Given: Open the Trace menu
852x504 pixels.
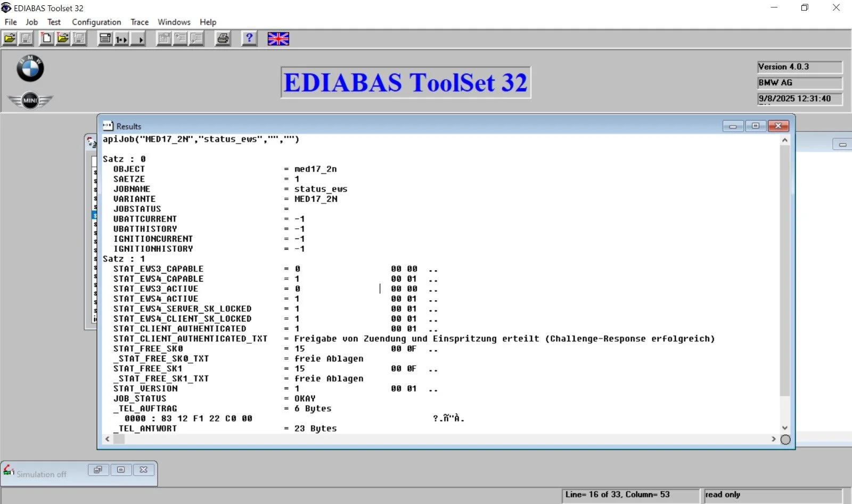Looking at the screenshot, I should click(140, 22).
